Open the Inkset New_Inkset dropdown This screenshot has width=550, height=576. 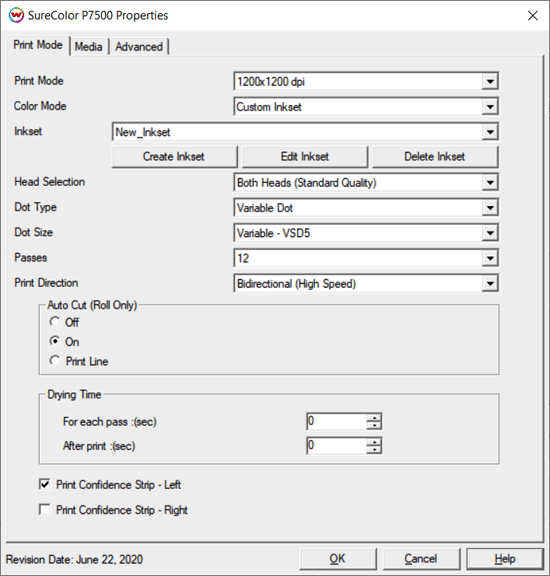[490, 132]
